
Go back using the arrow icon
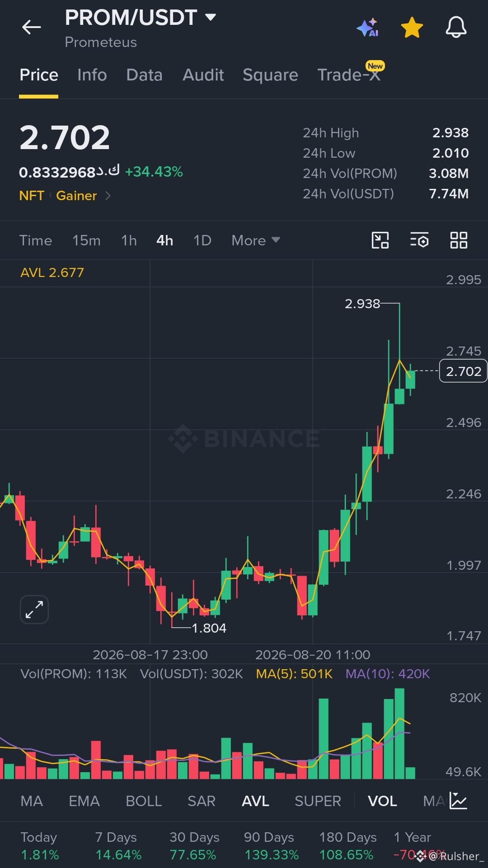click(32, 27)
